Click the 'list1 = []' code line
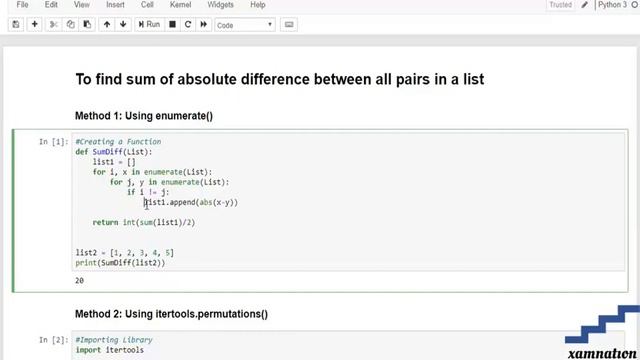This screenshot has height=360, width=640. (114, 162)
